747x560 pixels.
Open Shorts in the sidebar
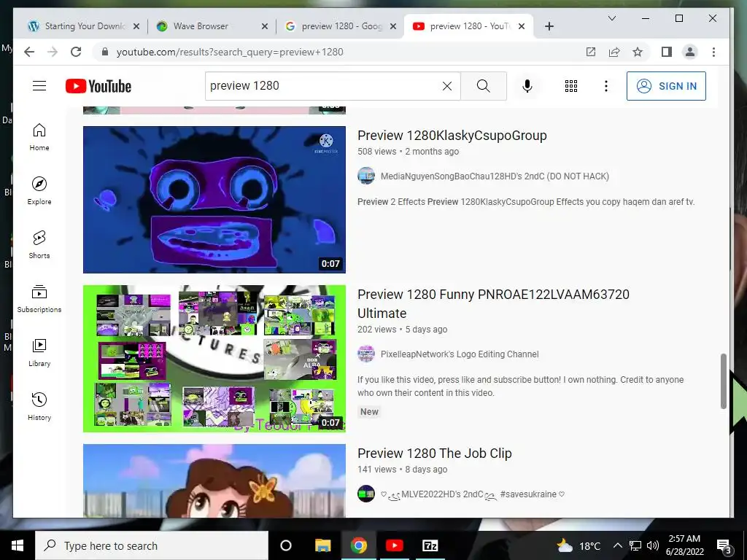(39, 245)
